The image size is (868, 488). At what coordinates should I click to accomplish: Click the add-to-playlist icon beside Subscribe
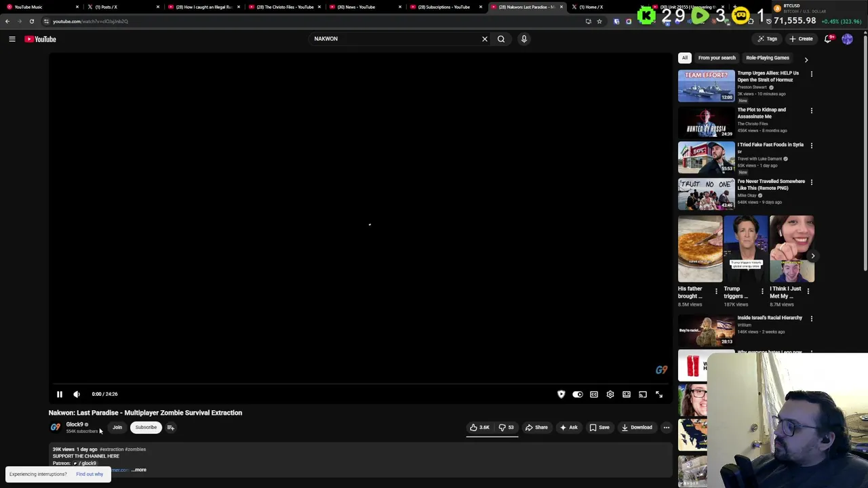(x=171, y=427)
